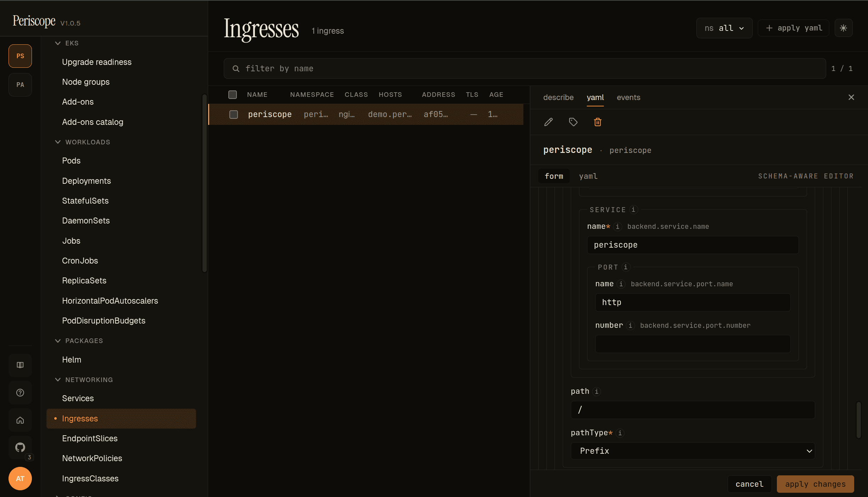Click apply yaml button

(794, 28)
